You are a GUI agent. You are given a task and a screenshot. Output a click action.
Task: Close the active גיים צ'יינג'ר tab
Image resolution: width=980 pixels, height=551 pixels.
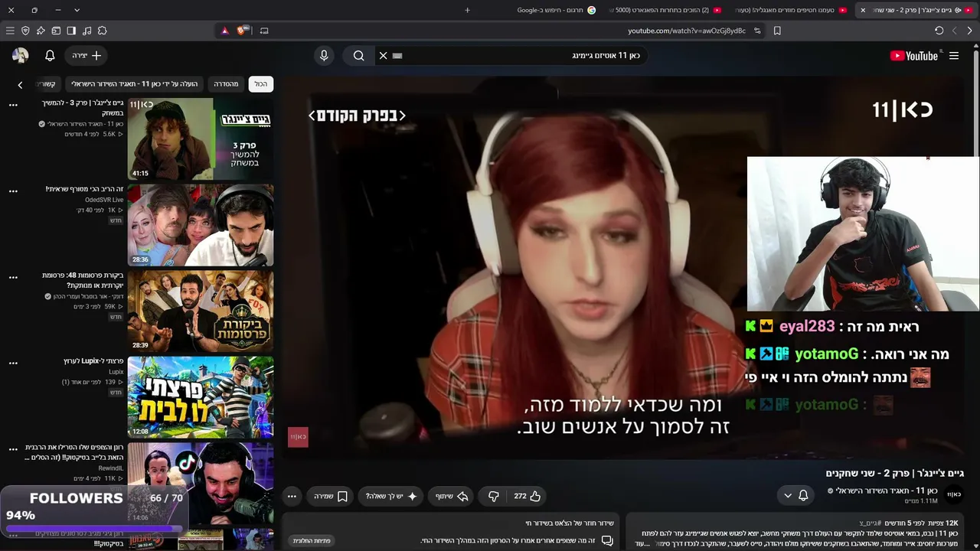(863, 10)
